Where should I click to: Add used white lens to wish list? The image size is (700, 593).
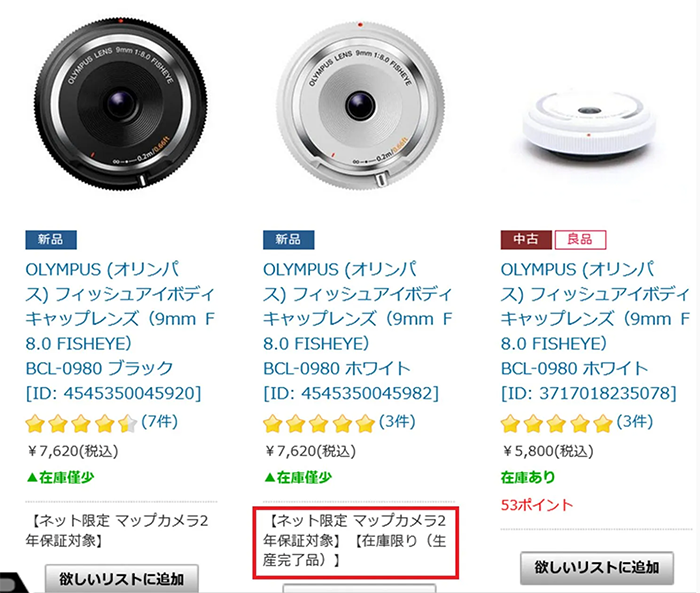597,568
